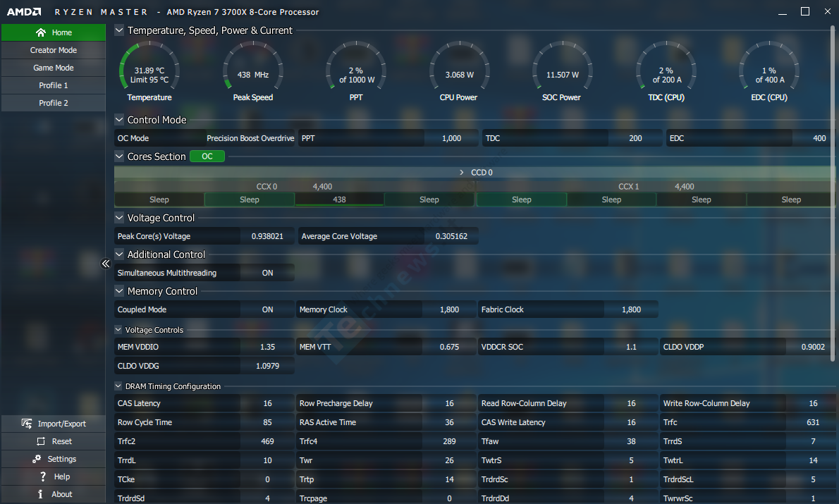
Task: Click the RAS Active Time 36 value
Action: tap(450, 423)
